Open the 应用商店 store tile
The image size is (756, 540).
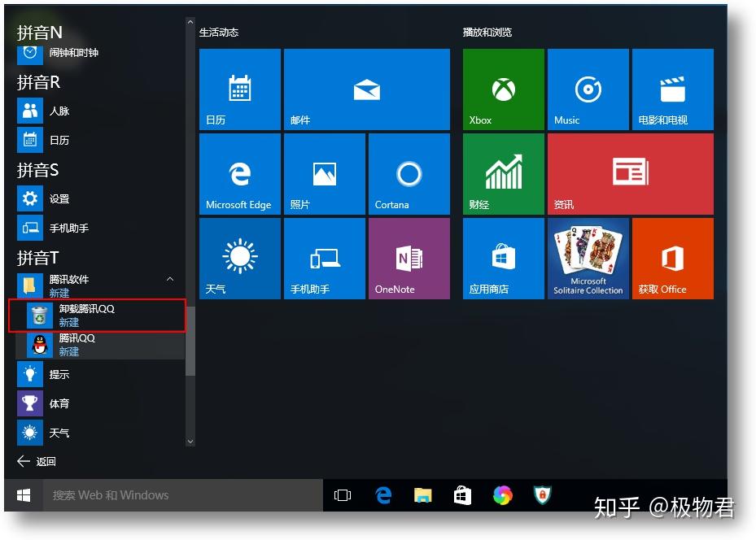[x=503, y=259]
